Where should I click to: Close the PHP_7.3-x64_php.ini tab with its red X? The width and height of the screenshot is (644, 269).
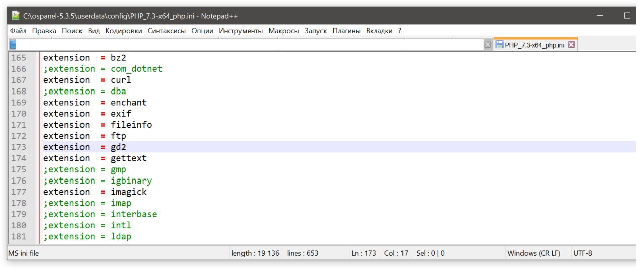(571, 45)
